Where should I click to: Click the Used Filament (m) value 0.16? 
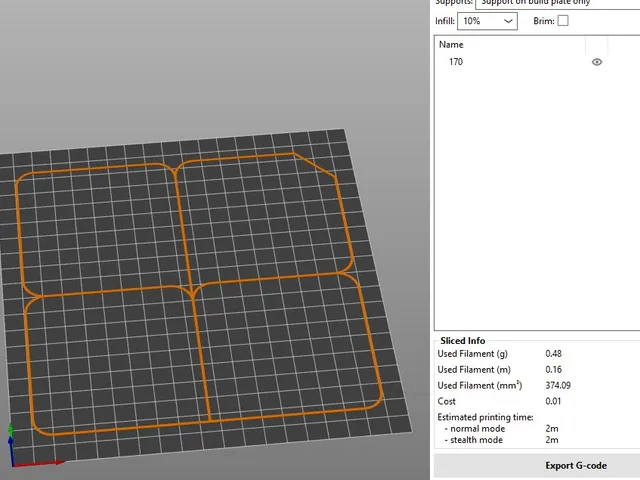click(553, 369)
